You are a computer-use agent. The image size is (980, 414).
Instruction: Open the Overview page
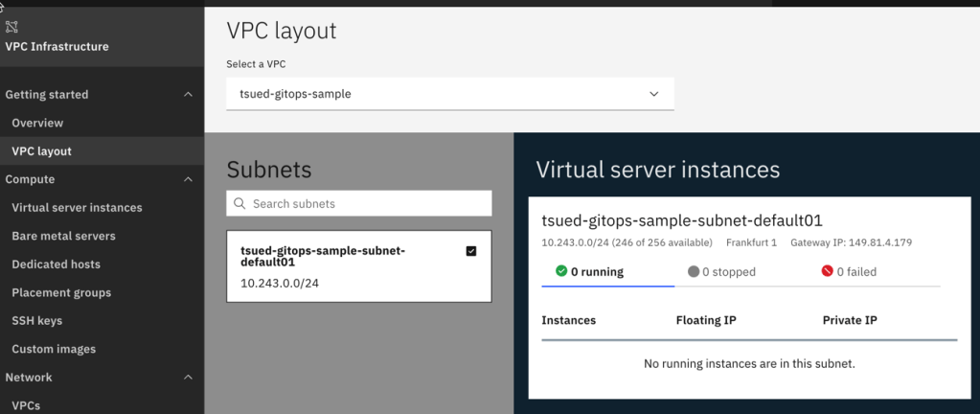coord(37,123)
